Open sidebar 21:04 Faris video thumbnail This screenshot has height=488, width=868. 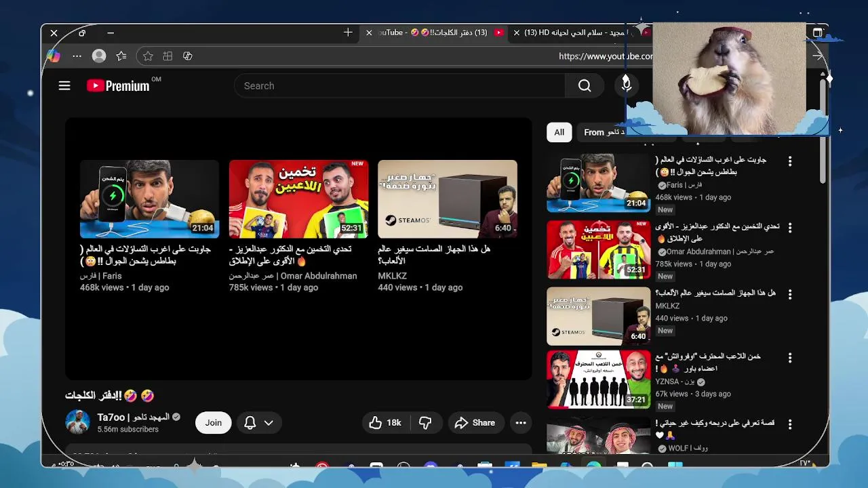pos(598,183)
